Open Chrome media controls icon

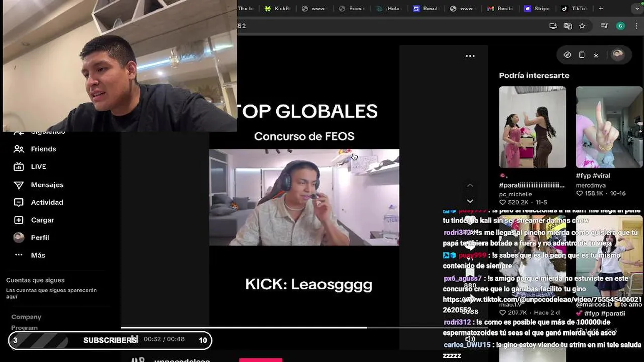point(605,26)
